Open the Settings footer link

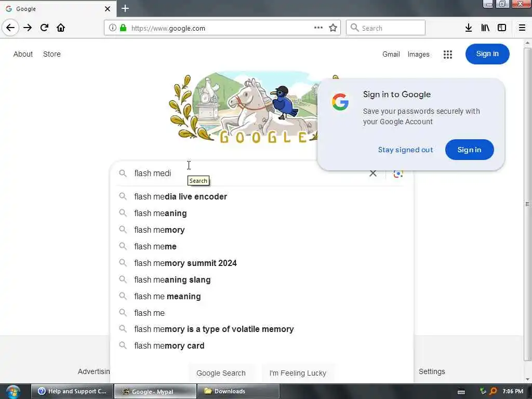(x=432, y=371)
